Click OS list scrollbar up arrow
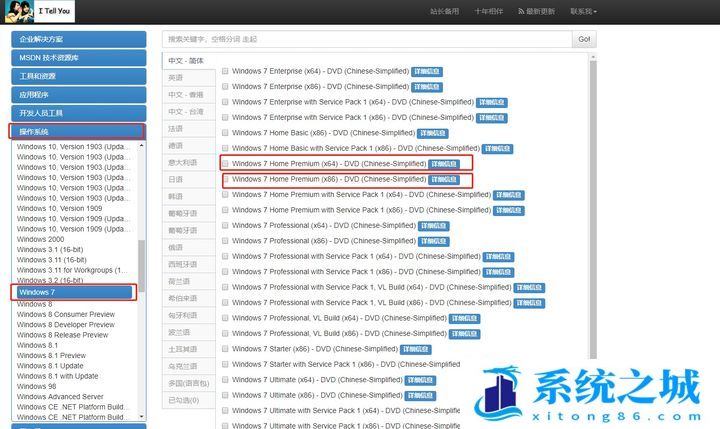Image resolution: width=720 pixels, height=429 pixels. tap(141, 146)
